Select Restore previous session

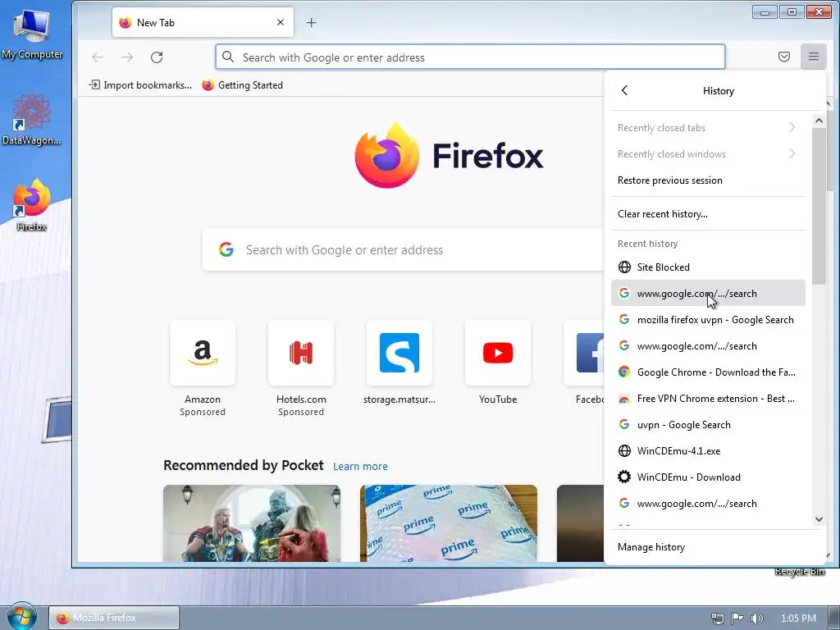click(708, 180)
